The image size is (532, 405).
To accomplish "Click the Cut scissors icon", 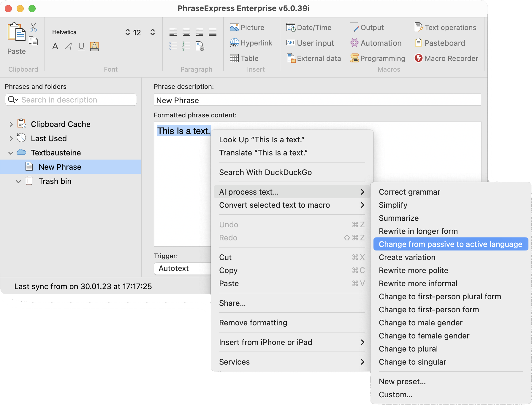I will click(33, 27).
